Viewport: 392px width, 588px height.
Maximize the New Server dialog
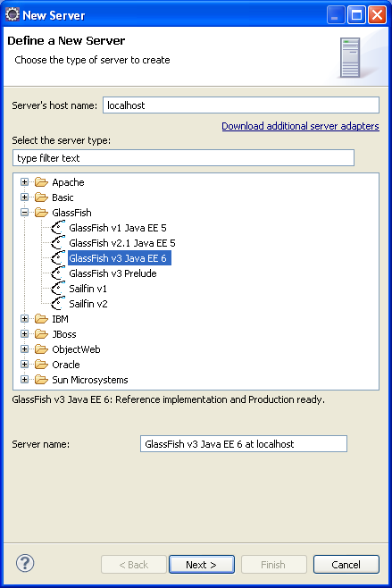356,15
